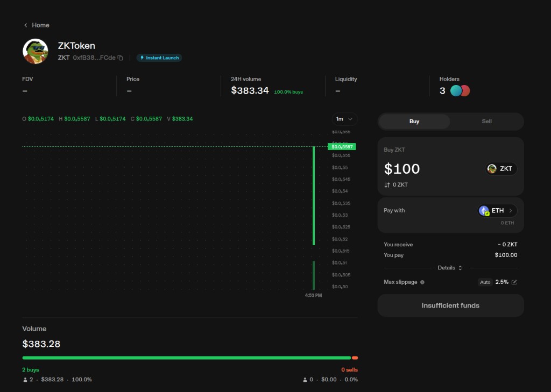Edit max slippage with pencil icon

click(x=514, y=282)
